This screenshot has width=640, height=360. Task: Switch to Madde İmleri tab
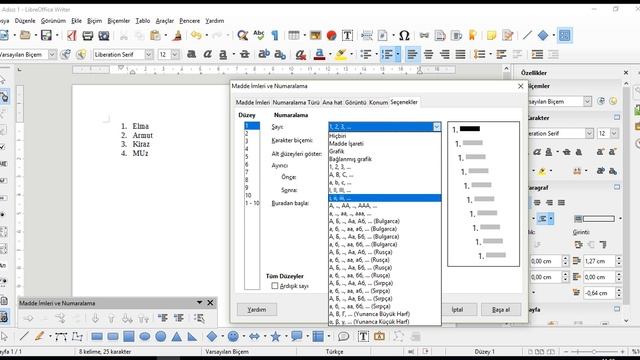[x=253, y=102]
